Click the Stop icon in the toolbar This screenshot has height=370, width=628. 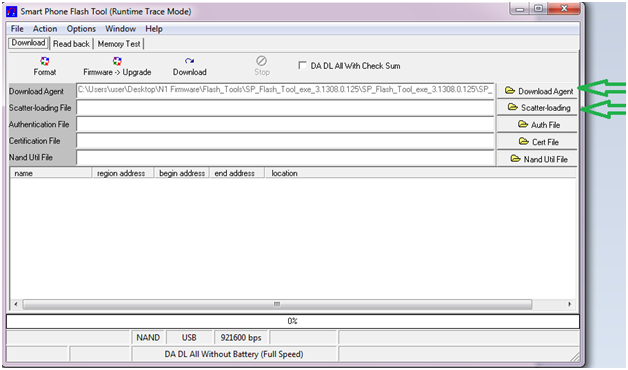pos(262,61)
